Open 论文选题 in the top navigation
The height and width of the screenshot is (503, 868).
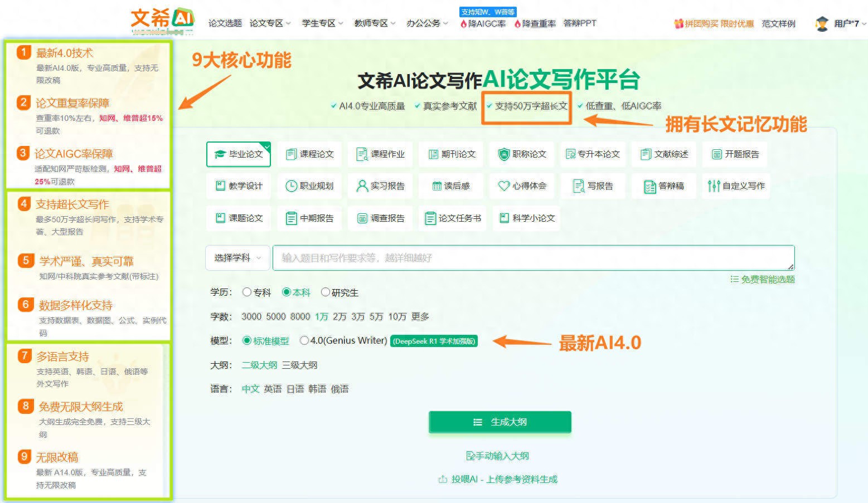(x=225, y=23)
